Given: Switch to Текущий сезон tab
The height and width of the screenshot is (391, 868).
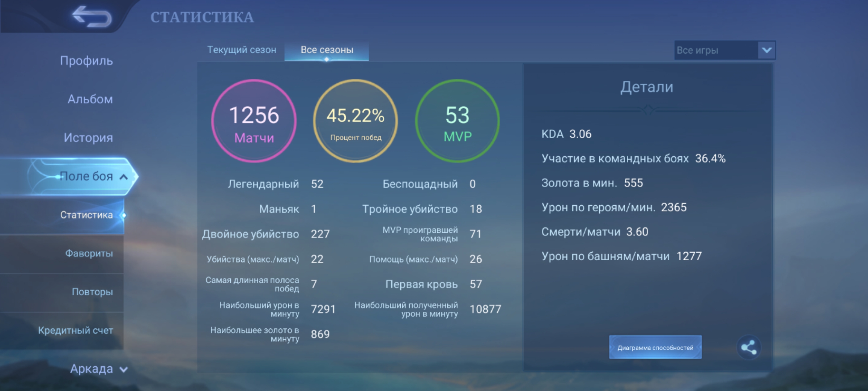Looking at the screenshot, I should [242, 50].
